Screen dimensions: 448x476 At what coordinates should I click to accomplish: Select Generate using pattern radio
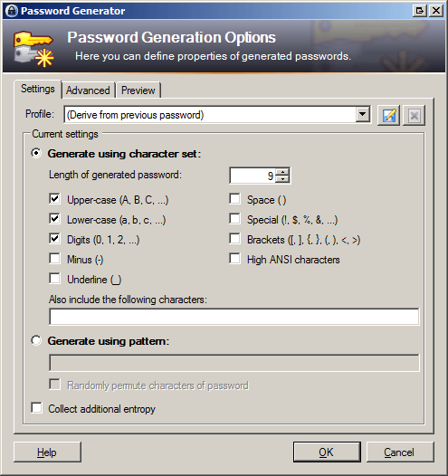(36, 340)
